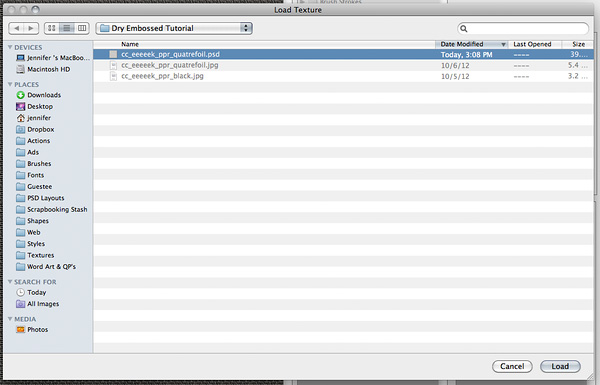Collapse the PLACES sidebar section
This screenshot has width=600, height=385.
(10, 84)
